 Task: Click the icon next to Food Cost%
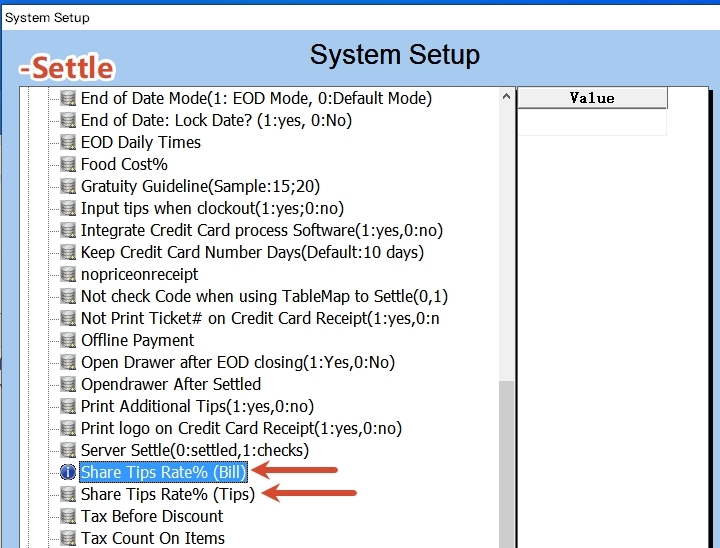pyautogui.click(x=68, y=164)
